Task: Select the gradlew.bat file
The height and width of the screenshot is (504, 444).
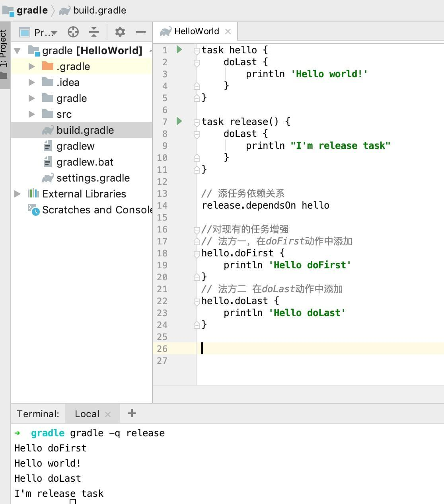Action: [82, 162]
